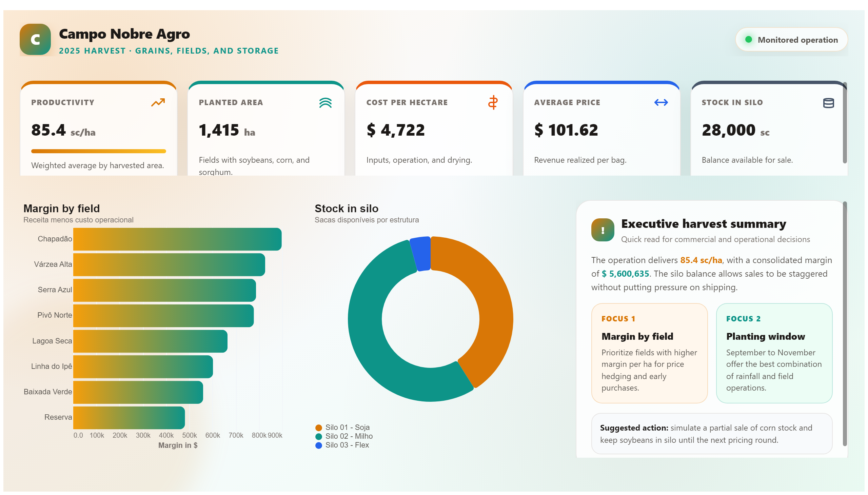
Task: Open the Focus 2 Planting window card
Action: (x=774, y=353)
